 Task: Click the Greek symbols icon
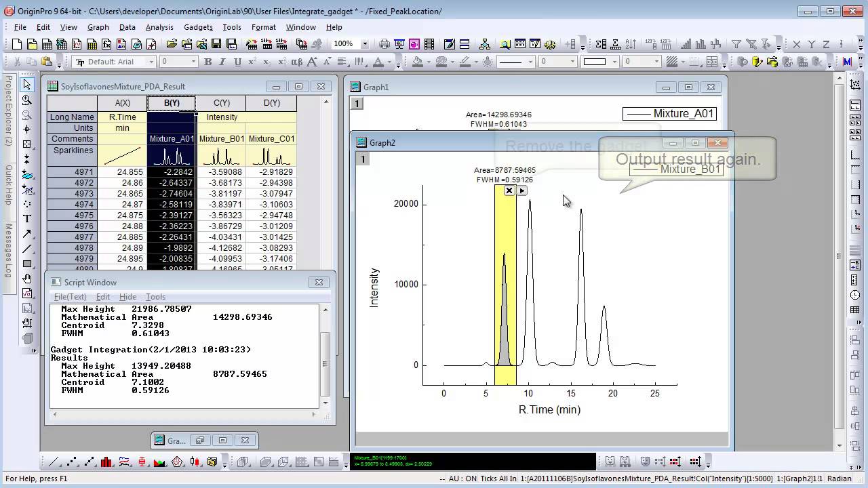(x=296, y=62)
